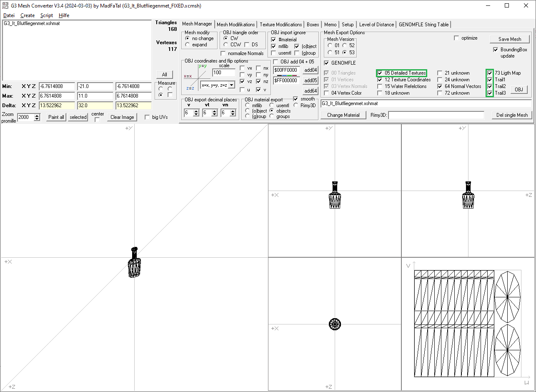Click the color strip under the $00FF0000 field
The image size is (536, 392).
coord(286,75)
